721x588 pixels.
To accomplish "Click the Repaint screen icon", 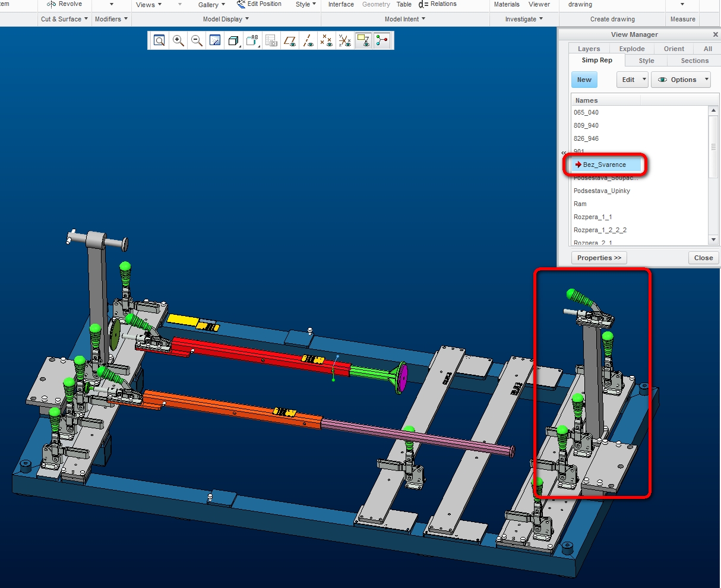I will pos(215,40).
